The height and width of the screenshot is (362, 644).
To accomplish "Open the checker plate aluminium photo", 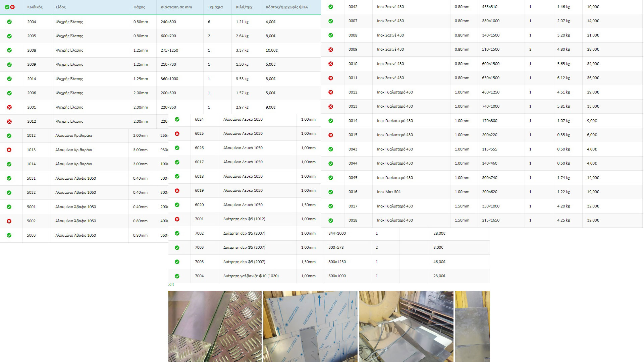I will (x=215, y=326).
